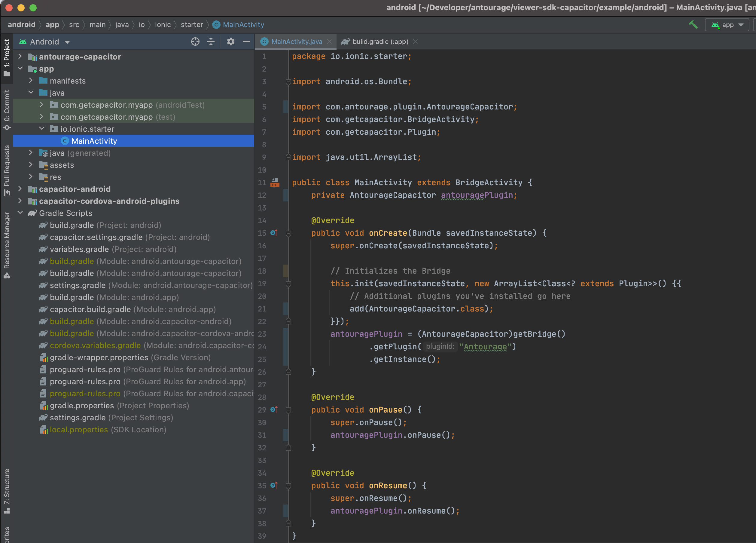This screenshot has height=543, width=756.
Task: Click the "Antourage" string literal in code
Action: click(485, 347)
